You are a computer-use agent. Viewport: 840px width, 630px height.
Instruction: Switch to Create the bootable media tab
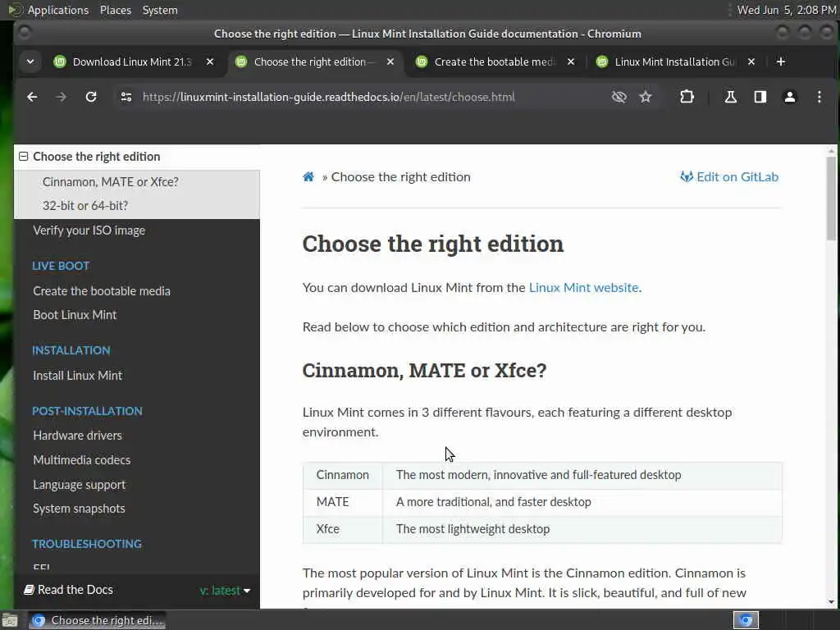(x=495, y=62)
